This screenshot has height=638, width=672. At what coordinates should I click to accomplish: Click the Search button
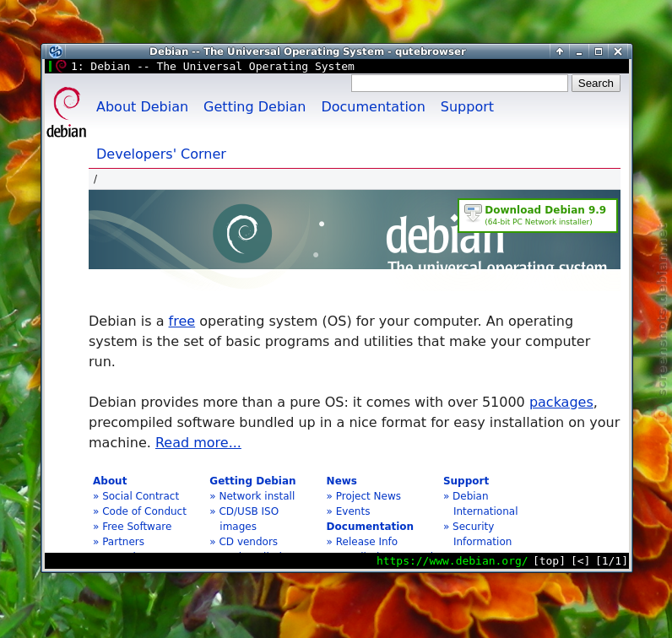(596, 83)
